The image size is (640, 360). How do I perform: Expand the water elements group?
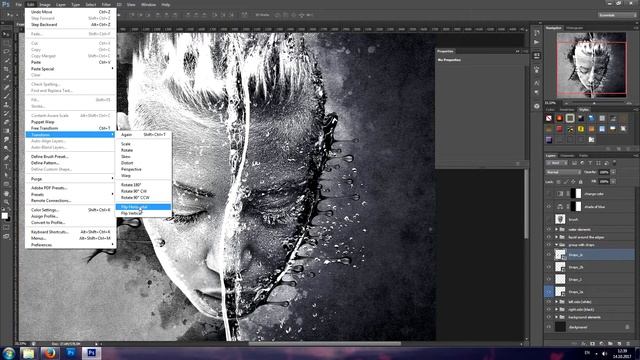pos(557,229)
